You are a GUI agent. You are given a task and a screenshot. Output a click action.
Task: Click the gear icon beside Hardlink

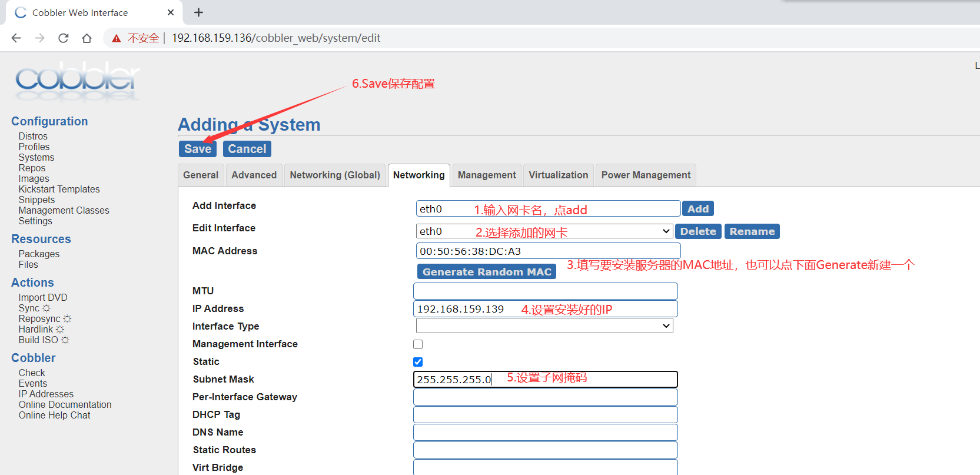pyautogui.click(x=59, y=330)
